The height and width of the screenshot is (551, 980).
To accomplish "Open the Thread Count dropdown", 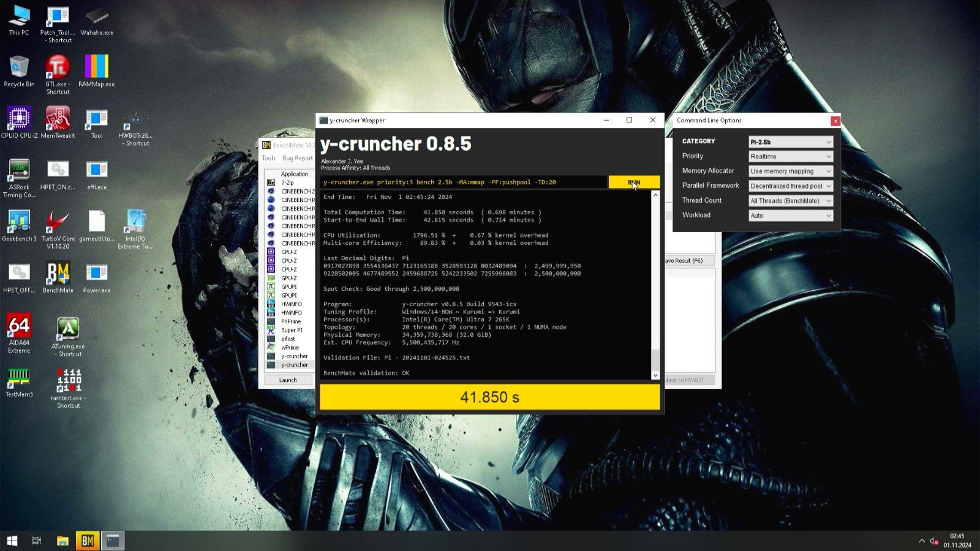I will (x=791, y=201).
